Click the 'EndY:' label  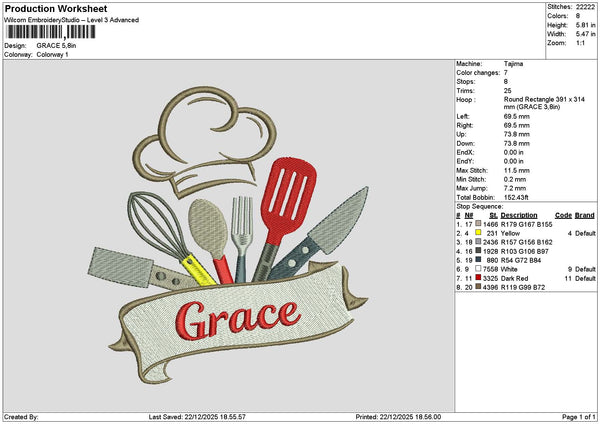[465, 161]
